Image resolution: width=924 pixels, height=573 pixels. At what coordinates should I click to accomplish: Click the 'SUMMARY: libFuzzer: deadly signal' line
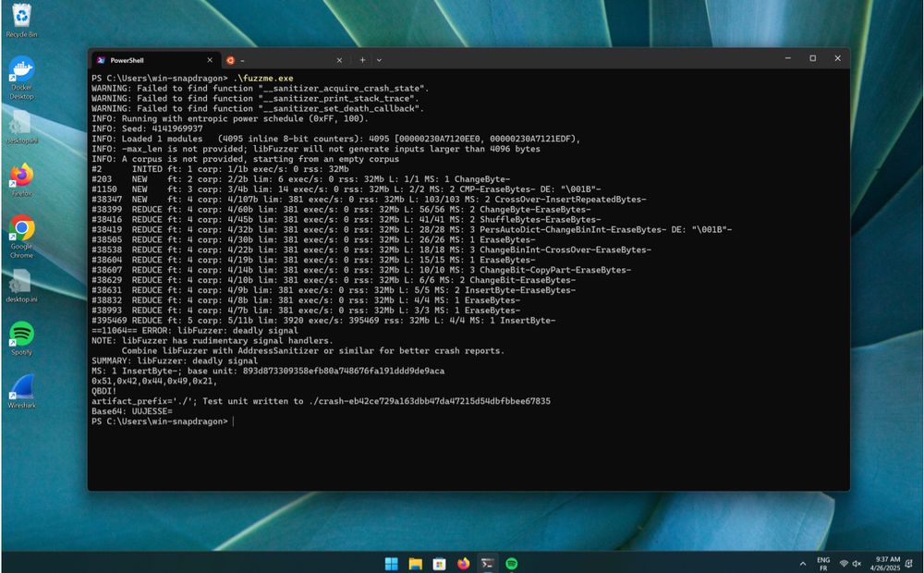click(x=175, y=360)
